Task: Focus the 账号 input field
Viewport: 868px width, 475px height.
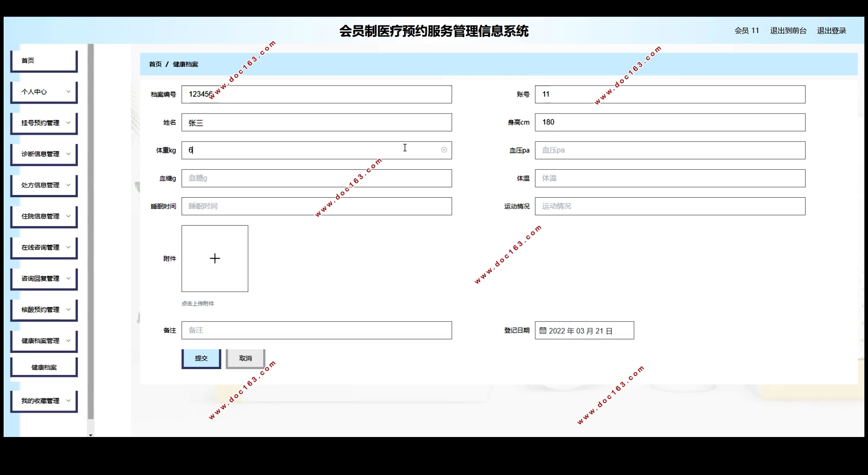Action: (670, 94)
